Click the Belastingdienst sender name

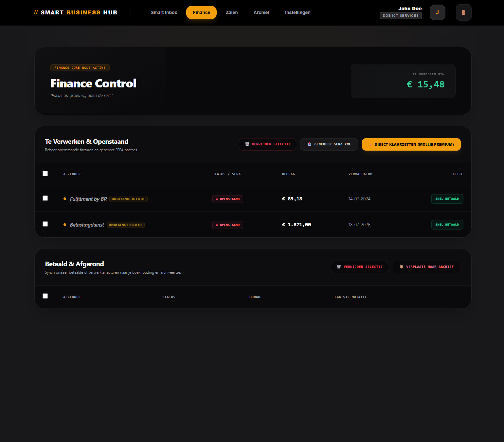coord(87,225)
